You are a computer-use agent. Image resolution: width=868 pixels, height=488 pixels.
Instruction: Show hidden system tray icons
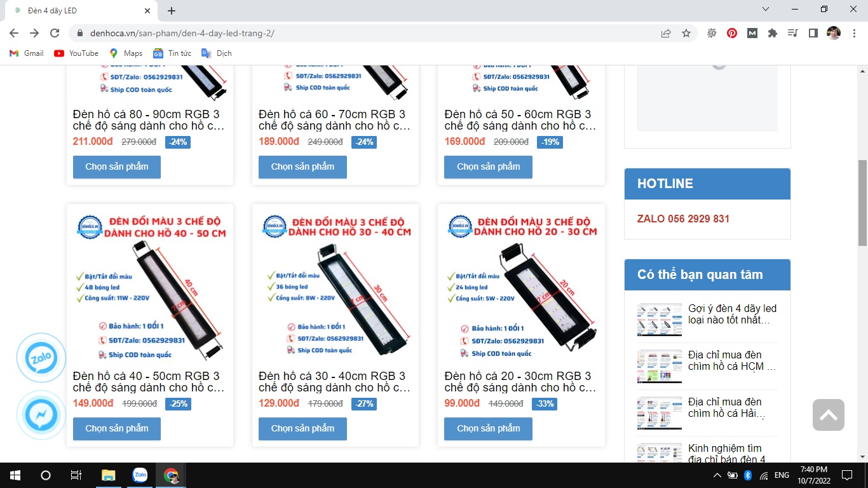[717, 475]
